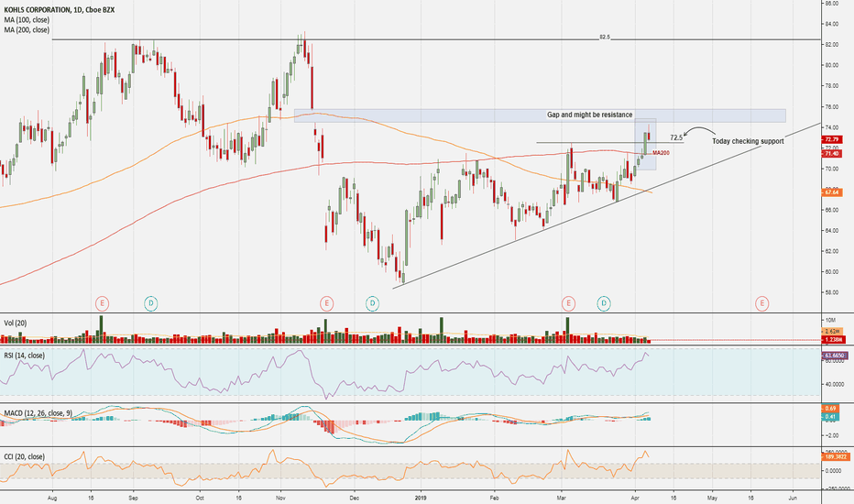Select the 72.5 level label
The image size is (854, 504).
click(676, 137)
